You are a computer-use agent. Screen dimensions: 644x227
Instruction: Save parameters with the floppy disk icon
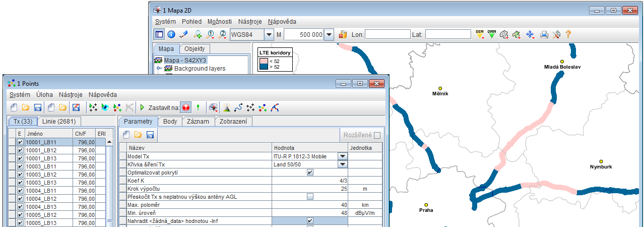pyautogui.click(x=150, y=135)
